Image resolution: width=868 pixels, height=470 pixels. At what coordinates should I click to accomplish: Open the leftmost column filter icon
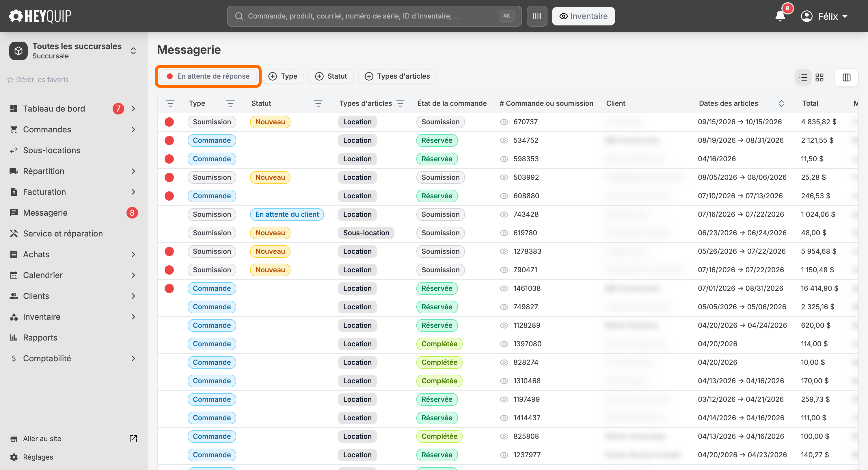170,103
